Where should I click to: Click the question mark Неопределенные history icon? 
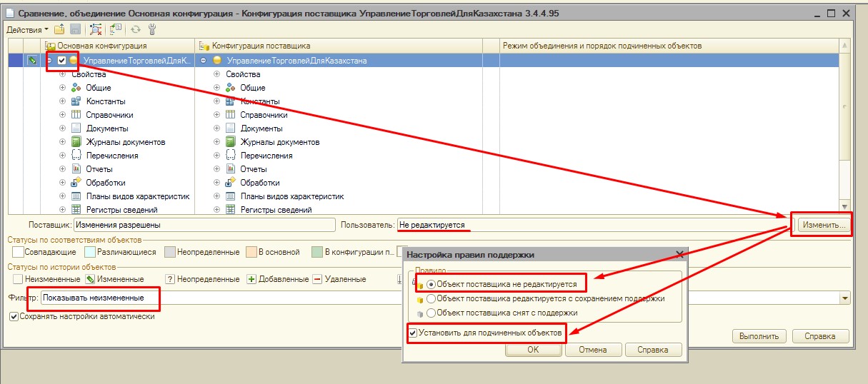pos(170,279)
